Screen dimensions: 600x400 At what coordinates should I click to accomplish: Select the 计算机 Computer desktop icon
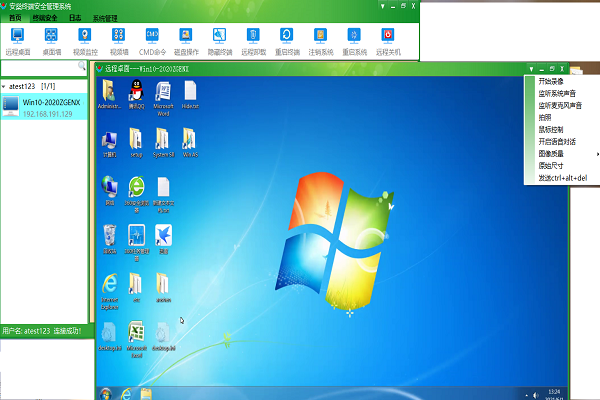[109, 144]
